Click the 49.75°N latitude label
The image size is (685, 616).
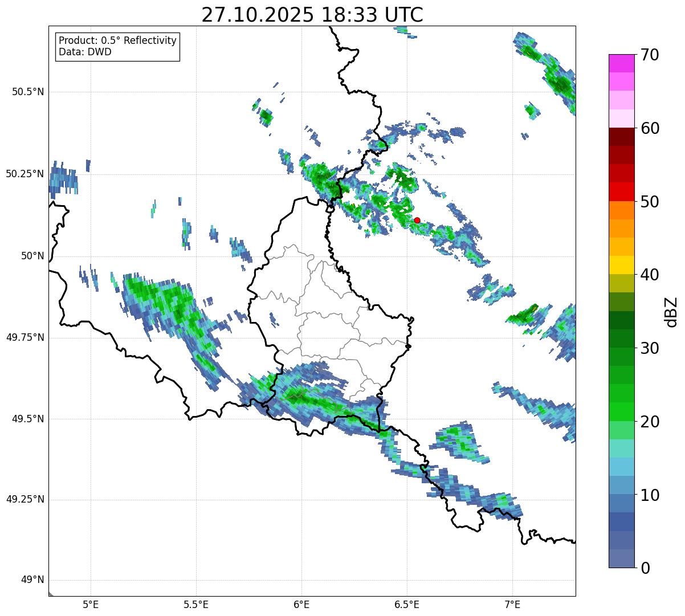coord(25,337)
